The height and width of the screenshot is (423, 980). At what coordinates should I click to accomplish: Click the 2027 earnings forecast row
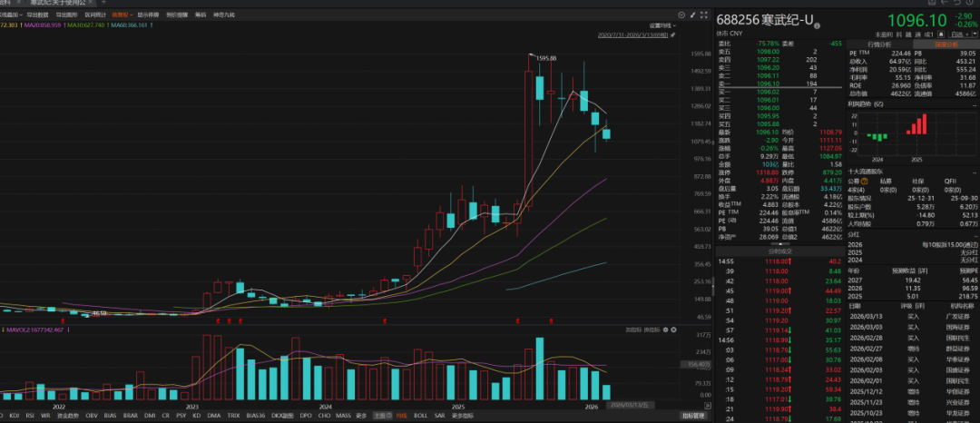click(914, 280)
